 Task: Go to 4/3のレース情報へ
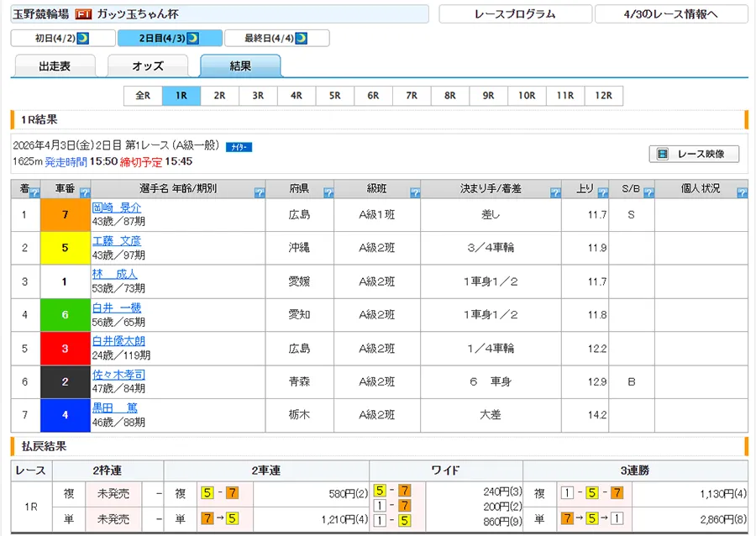tap(670, 14)
